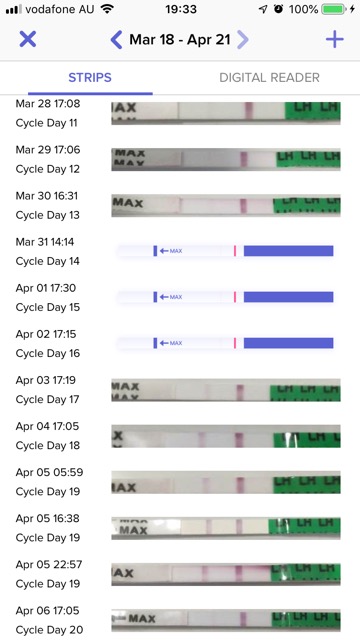Image resolution: width=360 pixels, height=640 pixels.
Task: Select the Apr 06 17:05 Cycle Day 20 entry
Action: [x=178, y=620]
